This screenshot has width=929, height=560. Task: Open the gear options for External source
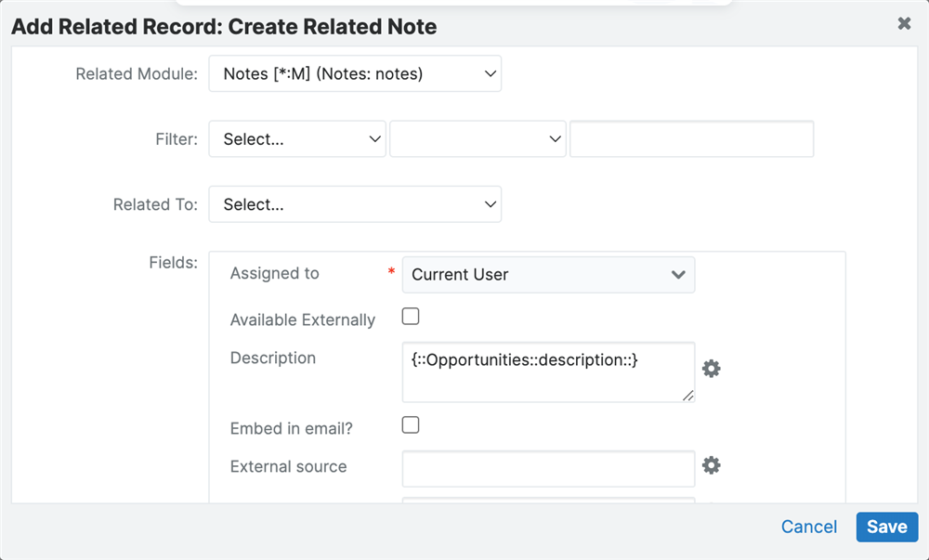[x=711, y=465]
